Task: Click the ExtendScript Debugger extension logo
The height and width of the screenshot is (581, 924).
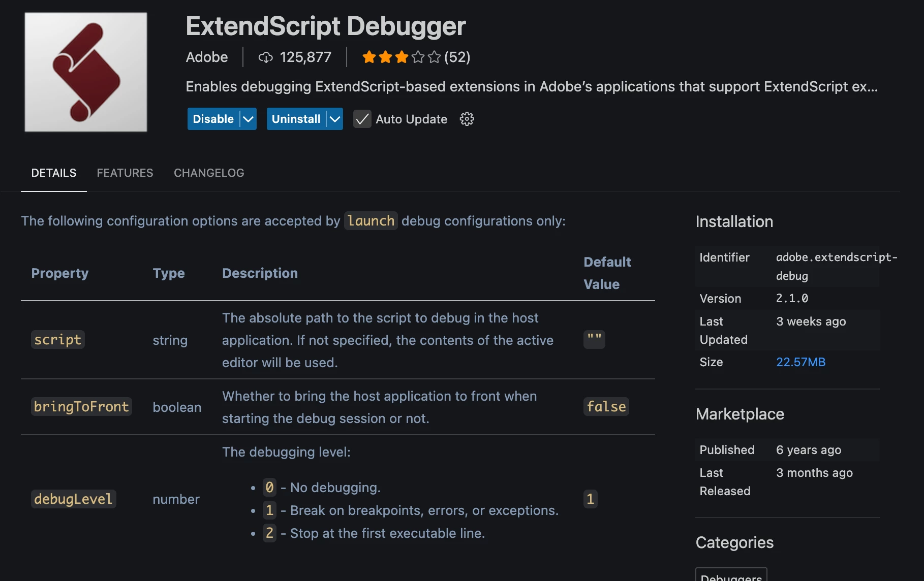Action: coord(86,72)
